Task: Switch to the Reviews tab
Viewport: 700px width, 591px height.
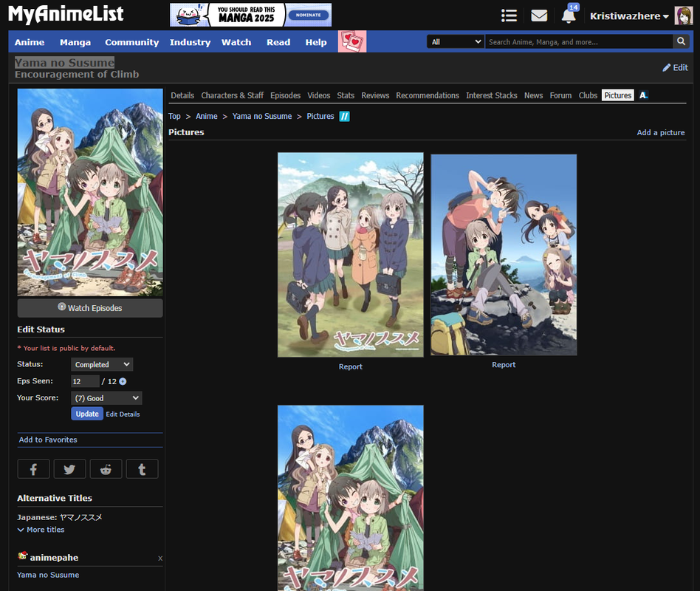Action: pos(375,95)
